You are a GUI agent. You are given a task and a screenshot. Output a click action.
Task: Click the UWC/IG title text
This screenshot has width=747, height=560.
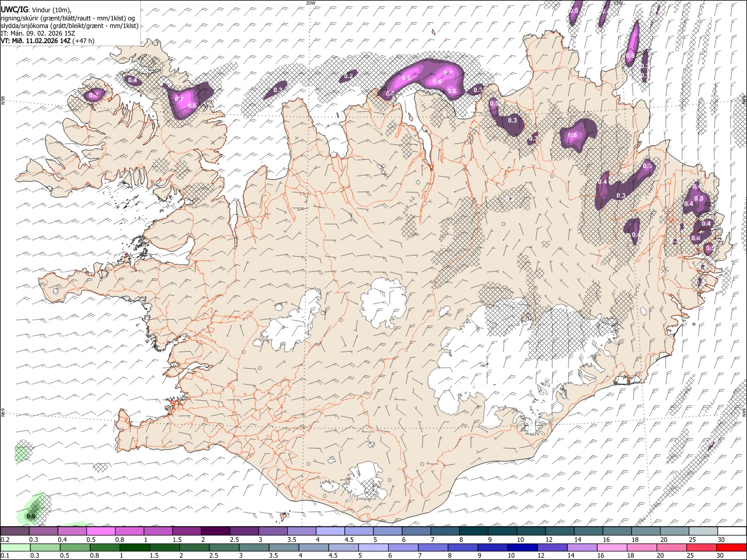[x=14, y=10]
